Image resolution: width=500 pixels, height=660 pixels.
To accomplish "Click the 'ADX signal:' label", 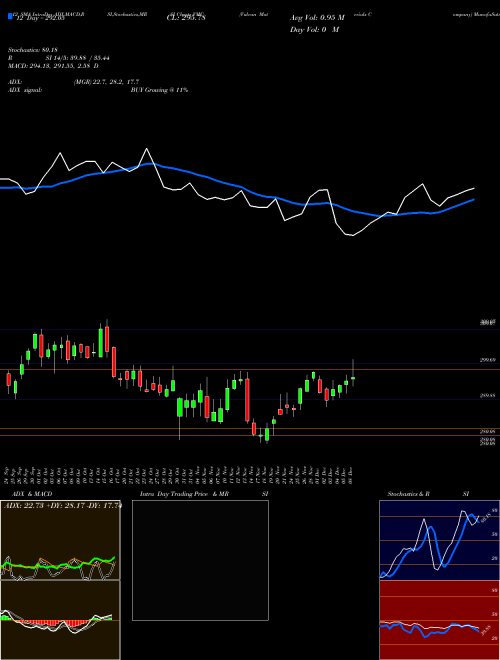I will click(25, 90).
